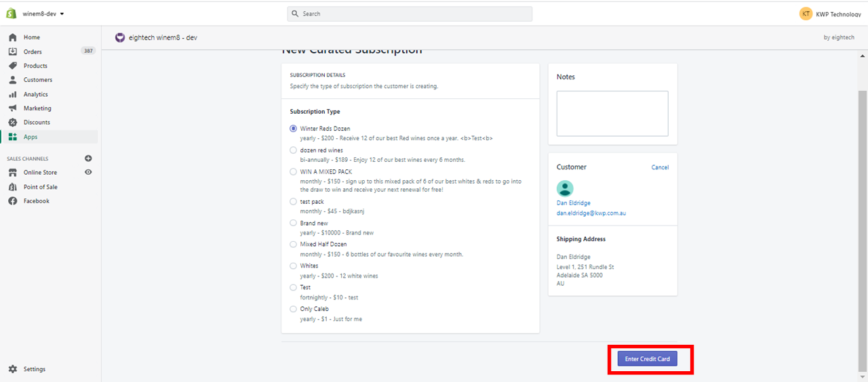The height and width of the screenshot is (382, 868).
Task: Cancel the selected customer
Action: click(660, 167)
